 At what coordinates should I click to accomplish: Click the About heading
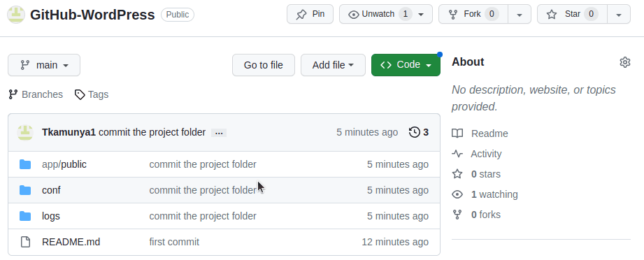pos(468,62)
